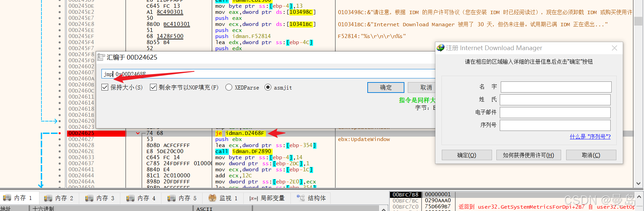Select address 00D2462E in the disassembly
Image resolution: width=644 pixels, height=211 pixels.
[81, 151]
